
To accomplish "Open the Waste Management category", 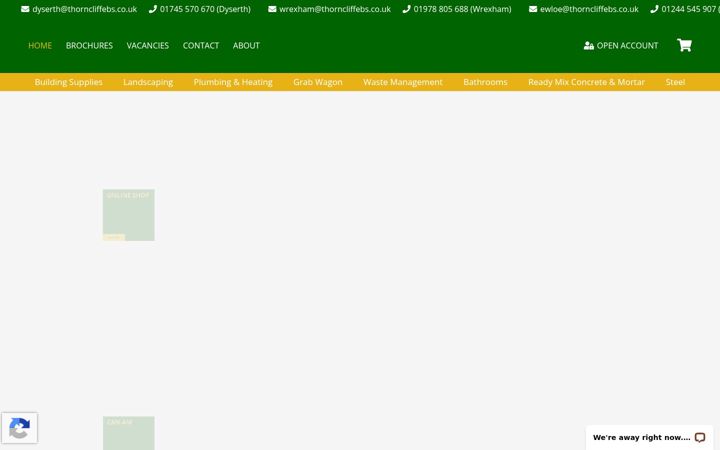I will [x=403, y=82].
